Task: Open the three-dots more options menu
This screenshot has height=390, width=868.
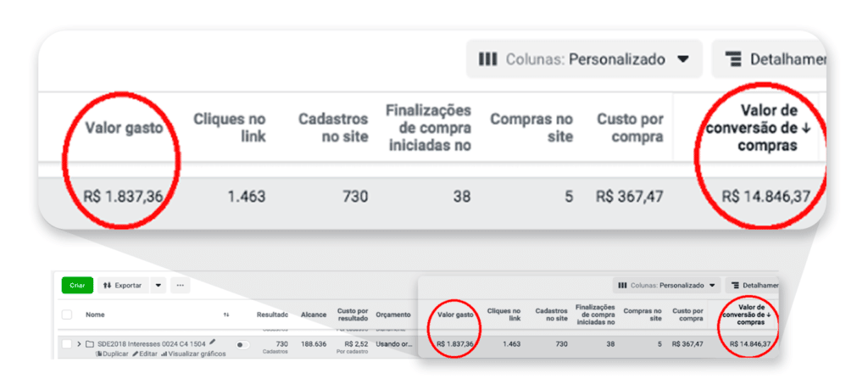Action: [x=181, y=286]
